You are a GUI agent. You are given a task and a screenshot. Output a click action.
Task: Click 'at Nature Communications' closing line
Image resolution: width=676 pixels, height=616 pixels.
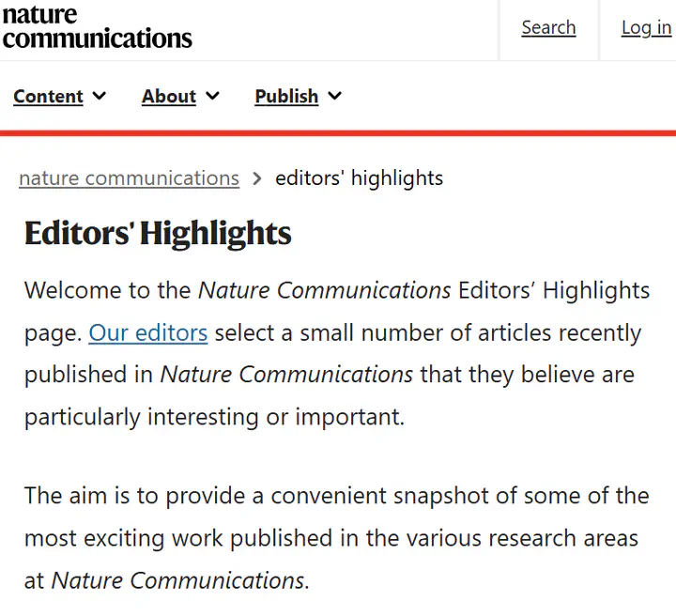pos(165,580)
